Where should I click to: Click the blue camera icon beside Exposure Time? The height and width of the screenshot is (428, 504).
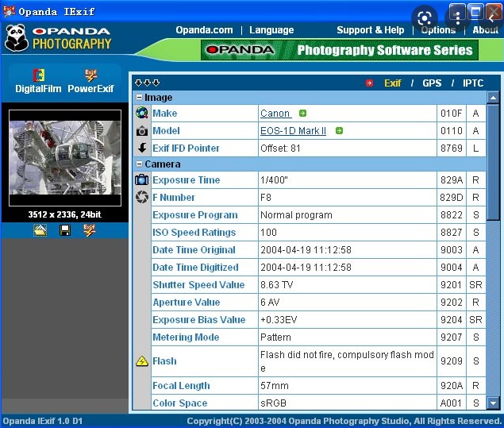coord(142,179)
